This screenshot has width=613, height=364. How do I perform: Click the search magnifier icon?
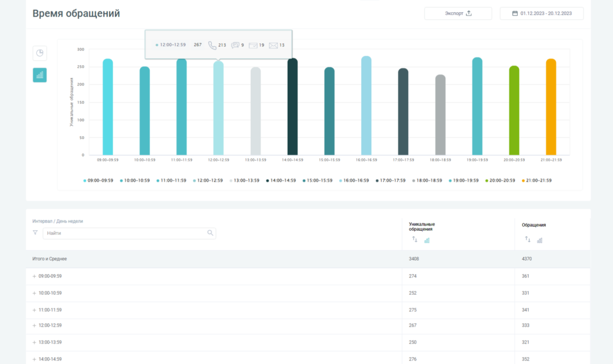click(x=210, y=233)
